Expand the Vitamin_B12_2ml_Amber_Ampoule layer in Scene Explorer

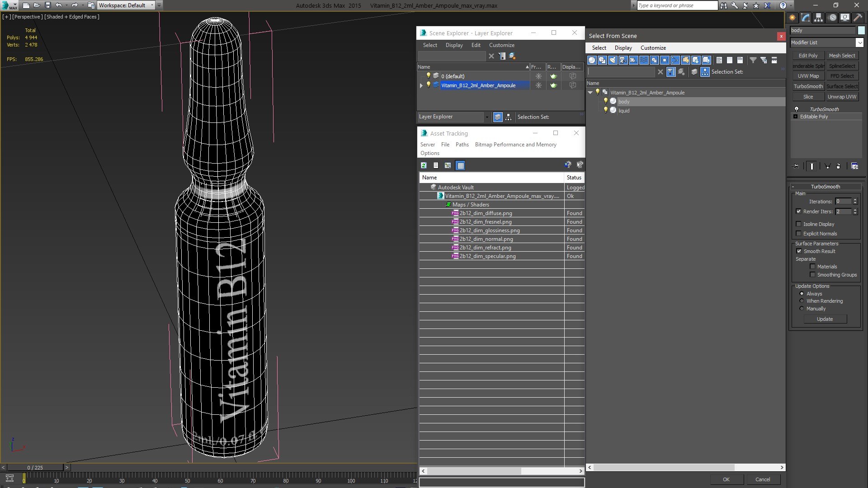[421, 85]
